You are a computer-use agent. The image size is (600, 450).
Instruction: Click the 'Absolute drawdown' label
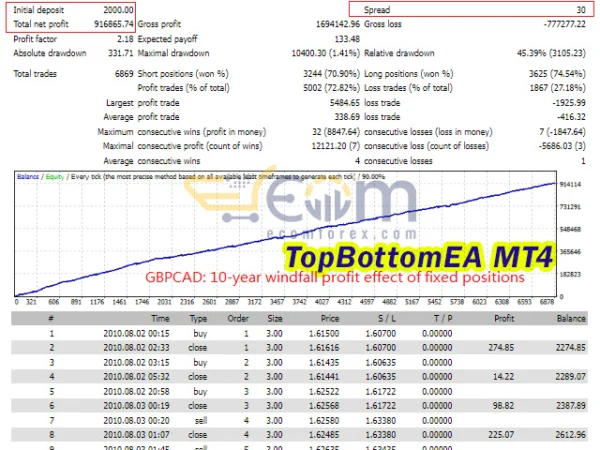pos(50,53)
